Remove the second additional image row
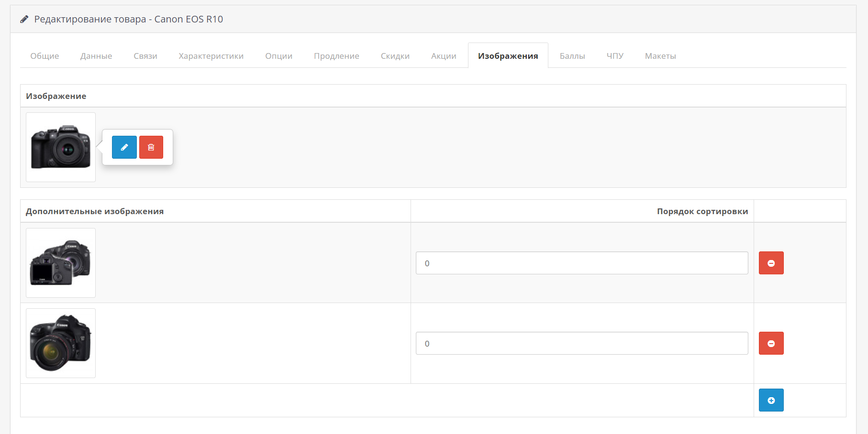This screenshot has width=868, height=434. tap(771, 343)
